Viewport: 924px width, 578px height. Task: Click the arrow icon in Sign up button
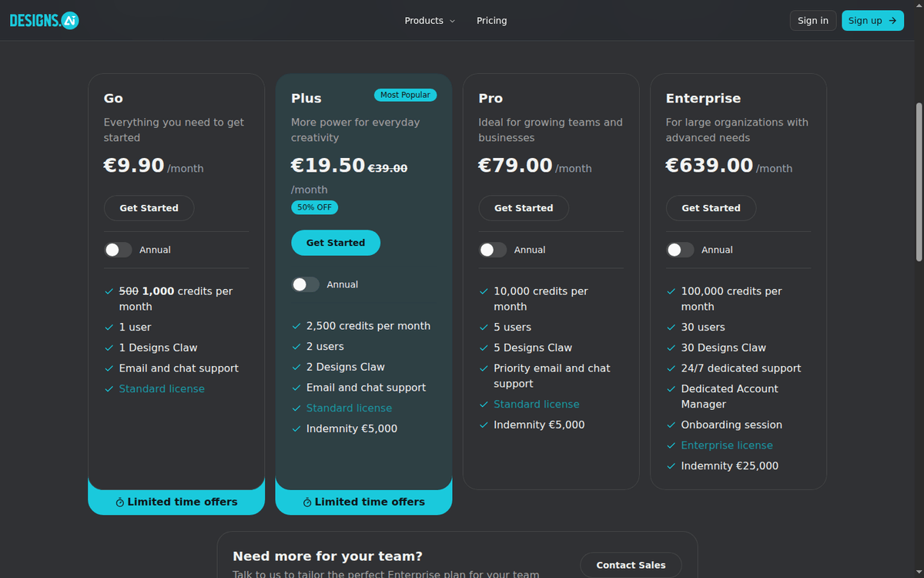tap(892, 21)
